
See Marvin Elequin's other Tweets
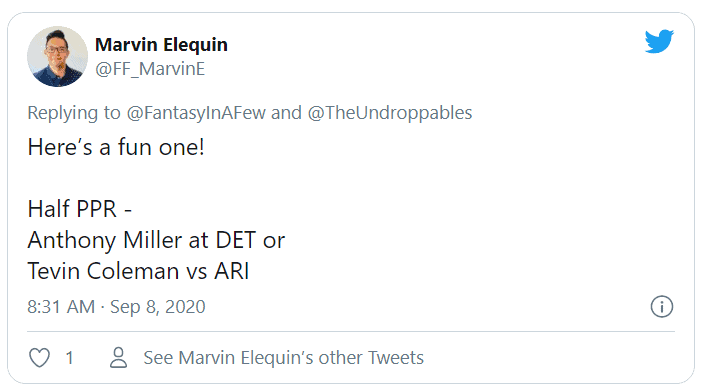[x=283, y=358]
